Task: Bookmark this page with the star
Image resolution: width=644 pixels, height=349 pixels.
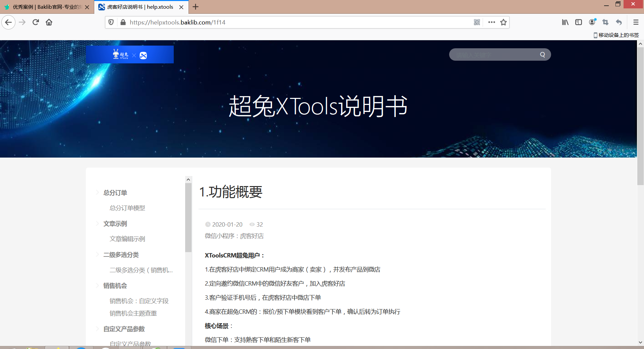Action: pyautogui.click(x=503, y=22)
